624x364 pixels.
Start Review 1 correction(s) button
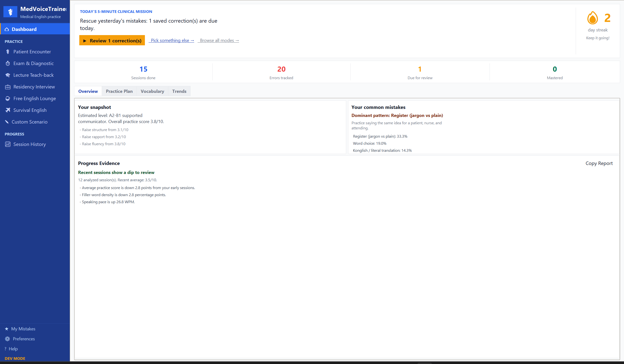point(112,40)
